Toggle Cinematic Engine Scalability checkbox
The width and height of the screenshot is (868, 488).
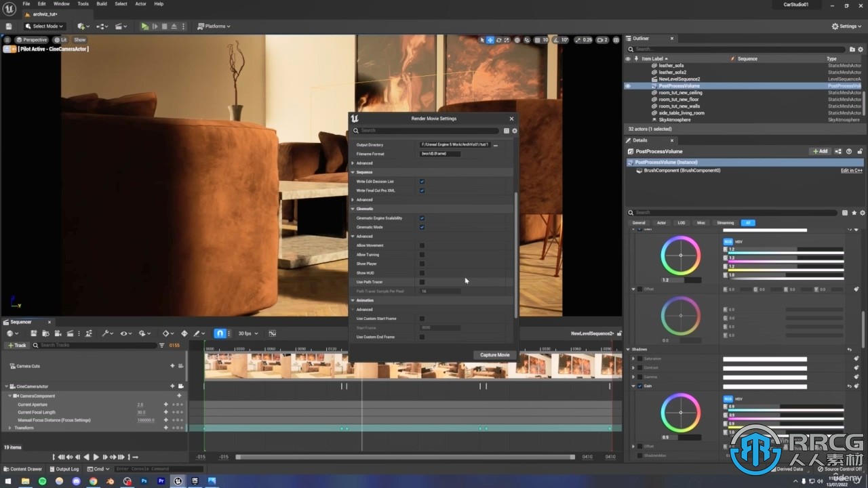(422, 218)
